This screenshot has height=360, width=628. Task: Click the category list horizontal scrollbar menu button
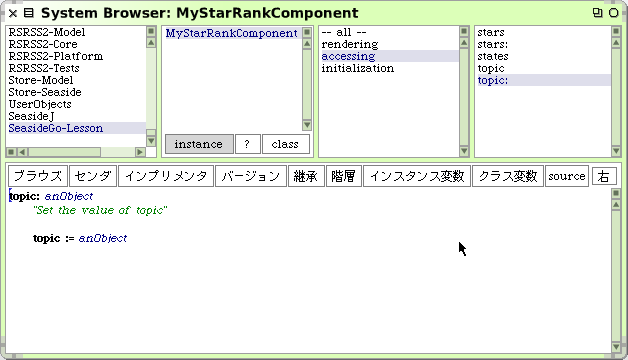[11, 152]
